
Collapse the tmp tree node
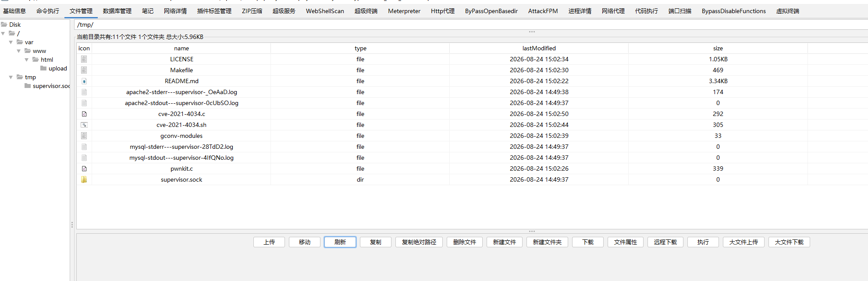coord(11,77)
